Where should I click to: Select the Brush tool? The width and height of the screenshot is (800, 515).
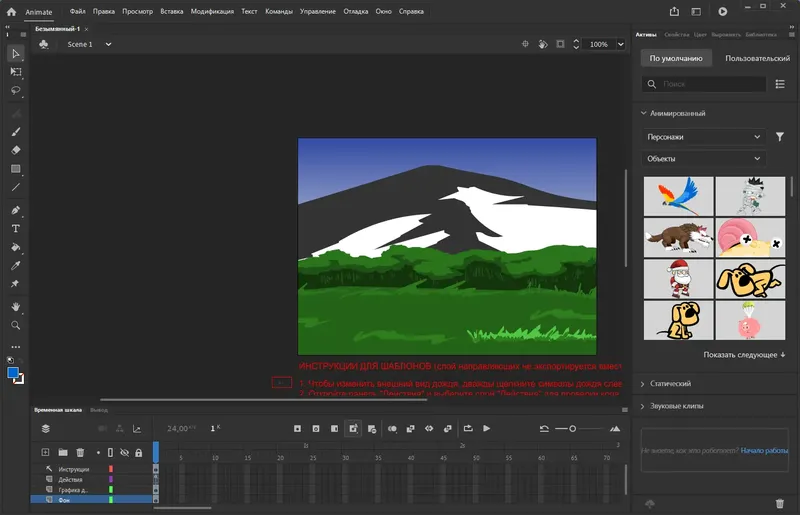(x=16, y=132)
